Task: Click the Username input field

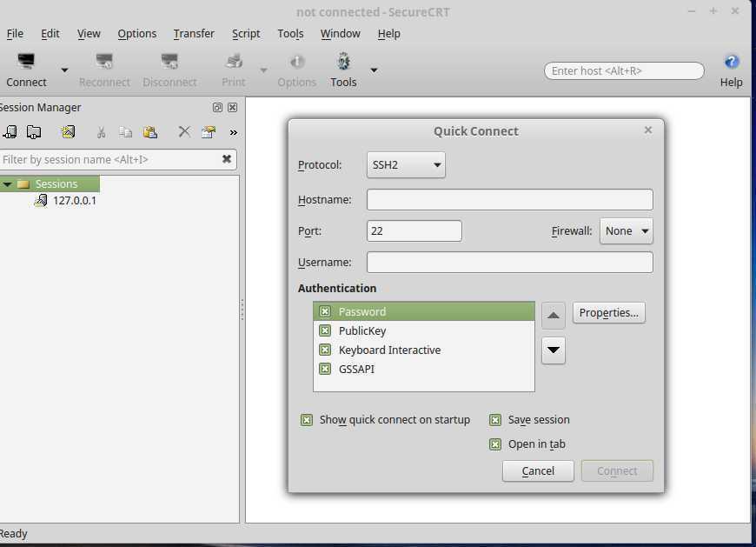Action: [509, 263]
